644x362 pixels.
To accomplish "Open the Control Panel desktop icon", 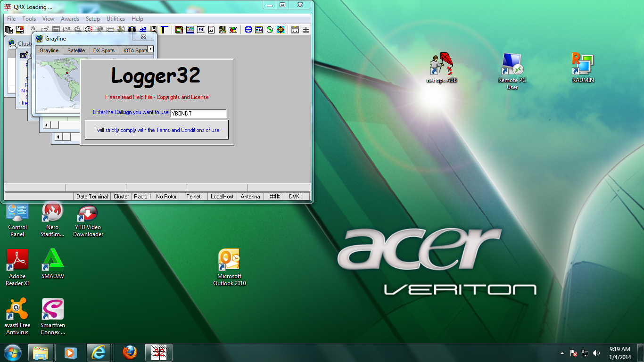I will coord(17,220).
